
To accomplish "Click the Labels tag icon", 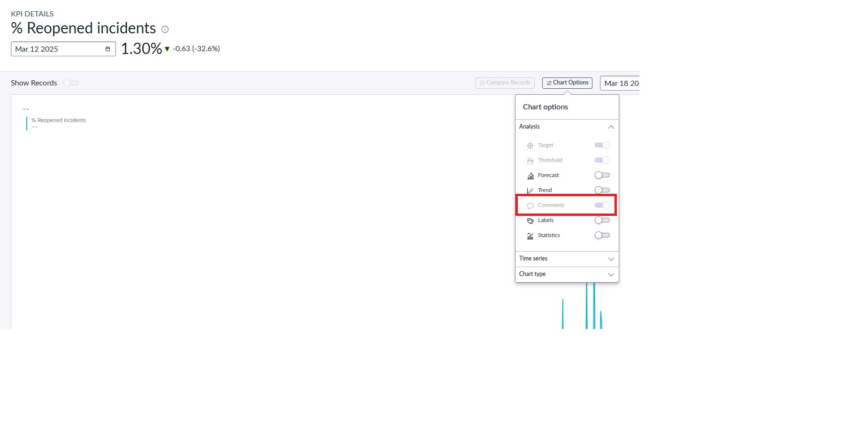I will (x=530, y=221).
